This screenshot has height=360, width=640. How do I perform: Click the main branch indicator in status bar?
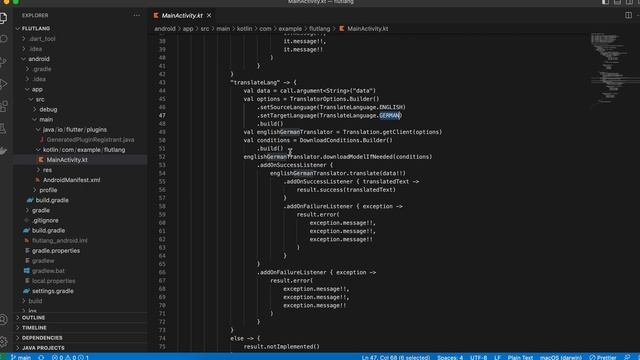(21, 357)
